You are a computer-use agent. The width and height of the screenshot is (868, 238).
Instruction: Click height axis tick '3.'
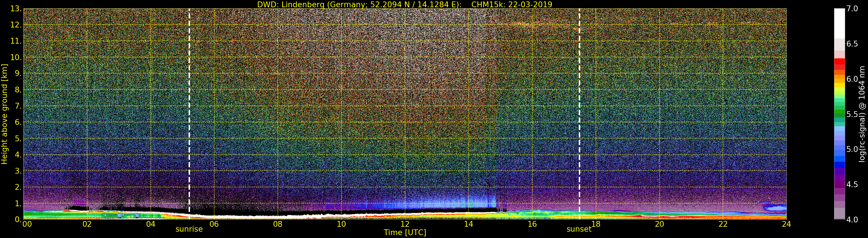[18, 171]
